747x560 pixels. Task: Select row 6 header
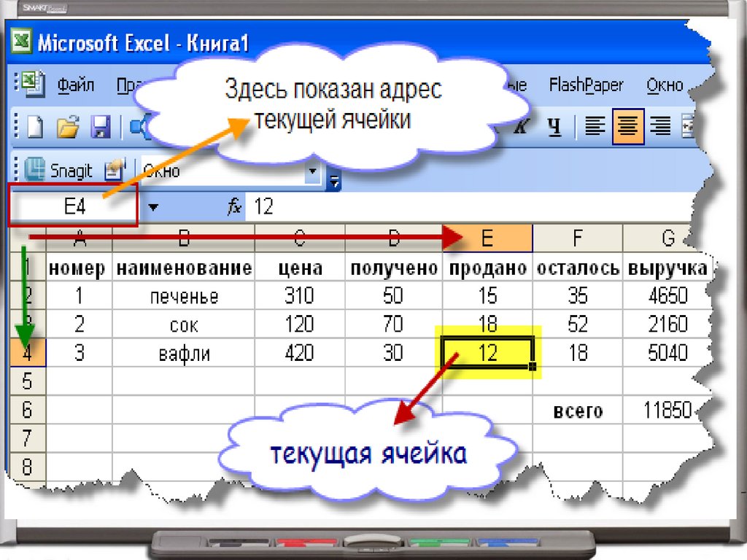pyautogui.click(x=28, y=410)
